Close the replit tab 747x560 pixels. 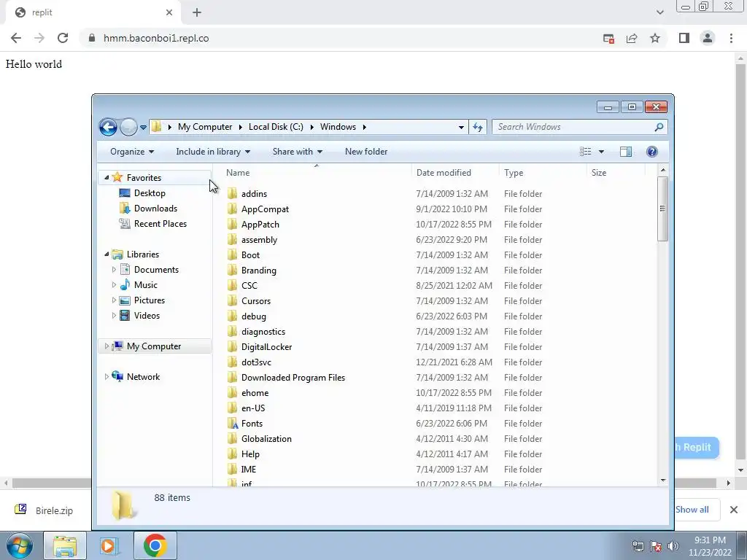coord(169,12)
